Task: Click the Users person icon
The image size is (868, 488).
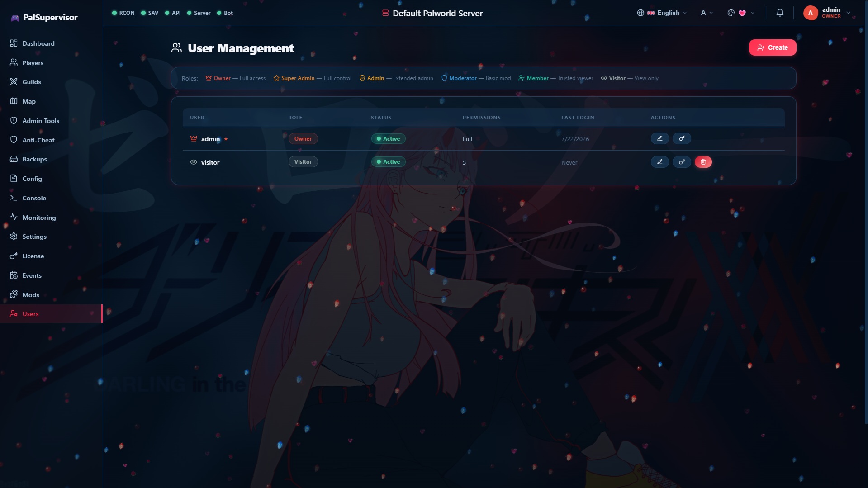Action: point(14,314)
